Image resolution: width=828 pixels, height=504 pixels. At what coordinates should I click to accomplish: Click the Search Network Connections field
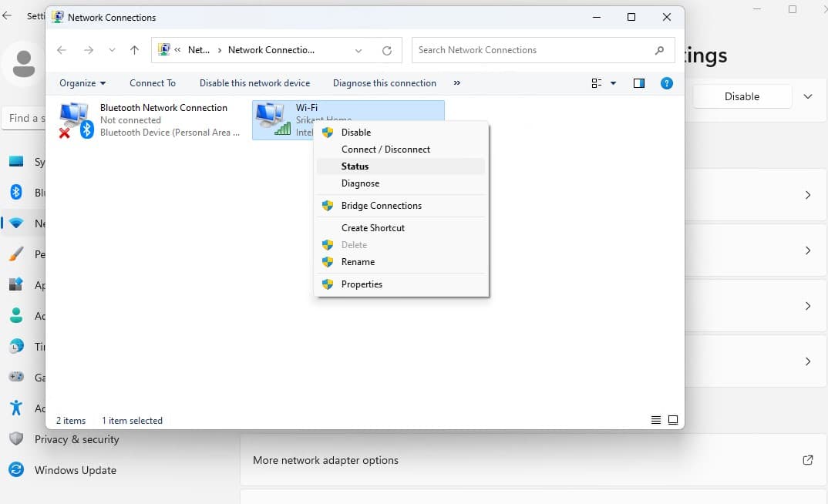click(532, 50)
